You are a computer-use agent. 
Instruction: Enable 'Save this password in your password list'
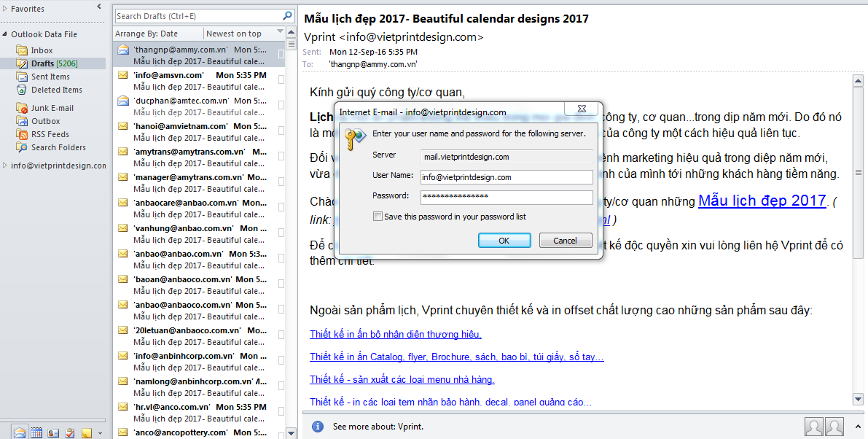click(378, 217)
